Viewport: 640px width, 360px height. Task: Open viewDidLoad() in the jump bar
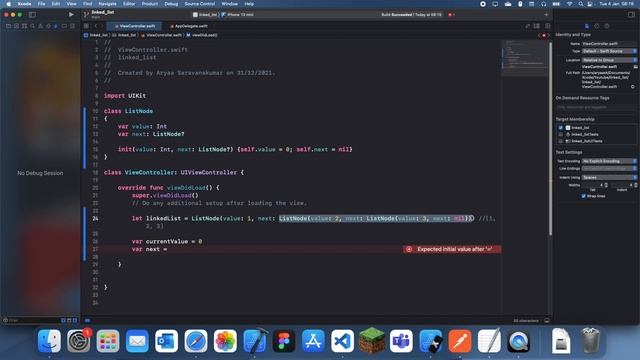click(202, 35)
